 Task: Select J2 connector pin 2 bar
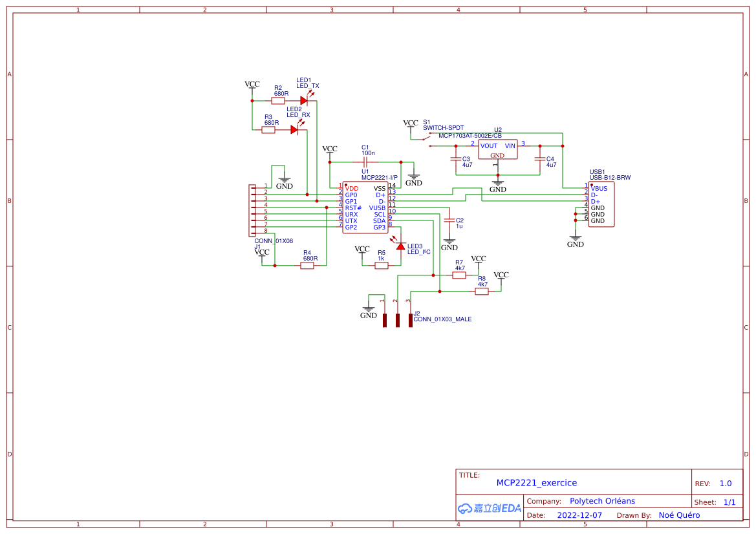pyautogui.click(x=398, y=320)
